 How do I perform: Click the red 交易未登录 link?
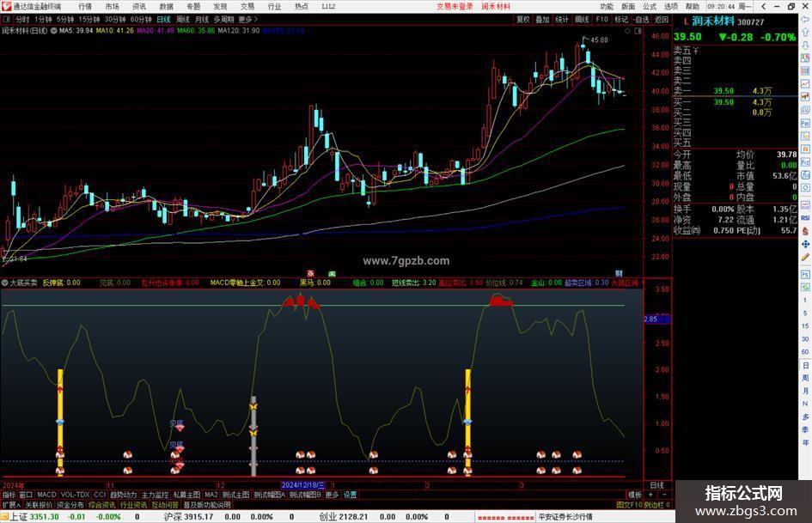coord(455,7)
